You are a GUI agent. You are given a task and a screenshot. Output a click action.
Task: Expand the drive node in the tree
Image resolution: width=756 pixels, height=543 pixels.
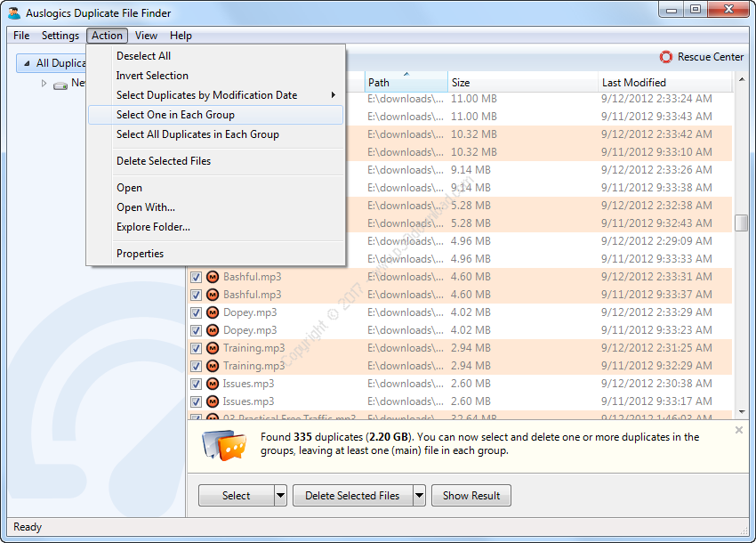pos(43,84)
